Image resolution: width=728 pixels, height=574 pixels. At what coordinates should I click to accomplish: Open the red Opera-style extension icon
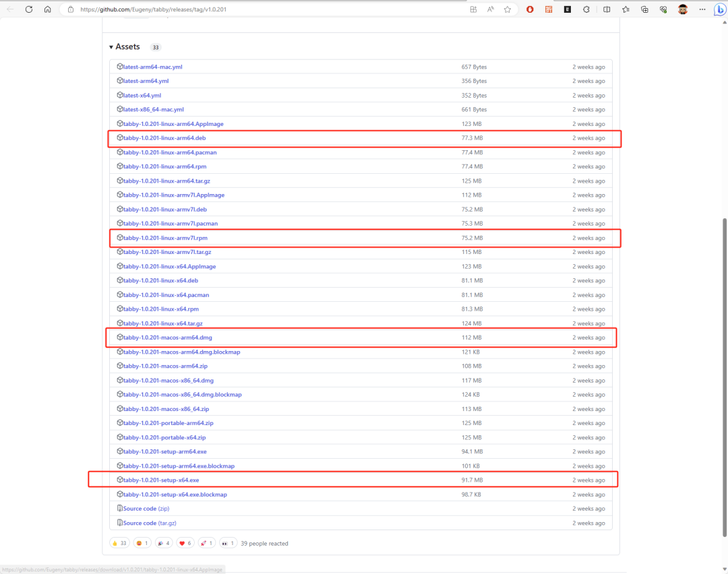(x=530, y=9)
